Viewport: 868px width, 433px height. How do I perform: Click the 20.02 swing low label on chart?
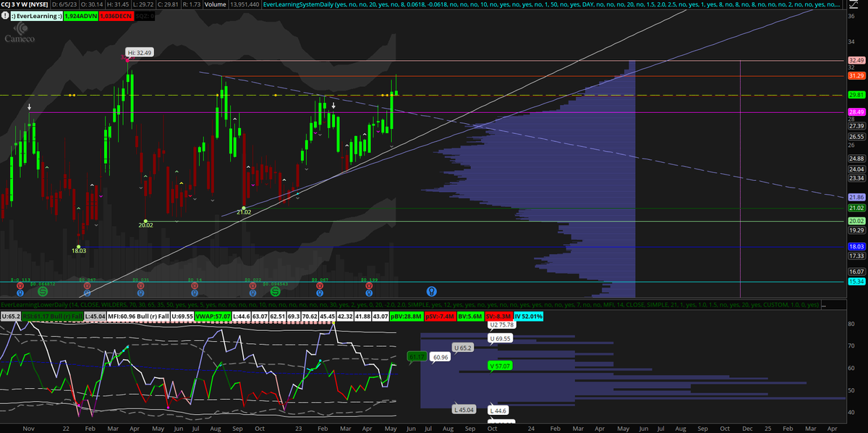click(146, 225)
